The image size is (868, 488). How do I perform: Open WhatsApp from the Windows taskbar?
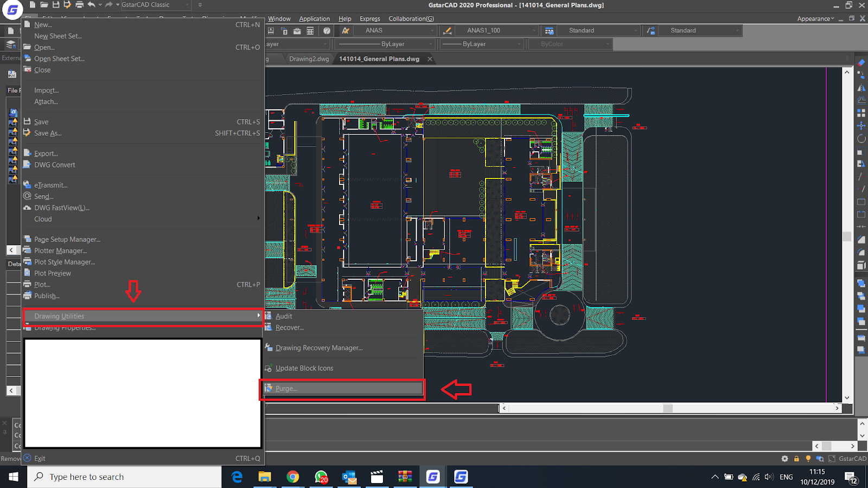click(320, 477)
